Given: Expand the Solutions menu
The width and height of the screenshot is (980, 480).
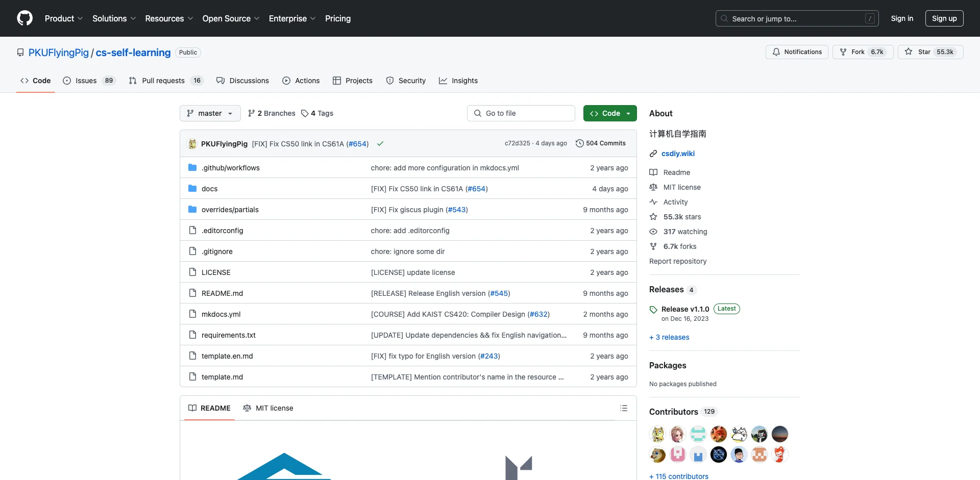Looking at the screenshot, I should coord(114,18).
